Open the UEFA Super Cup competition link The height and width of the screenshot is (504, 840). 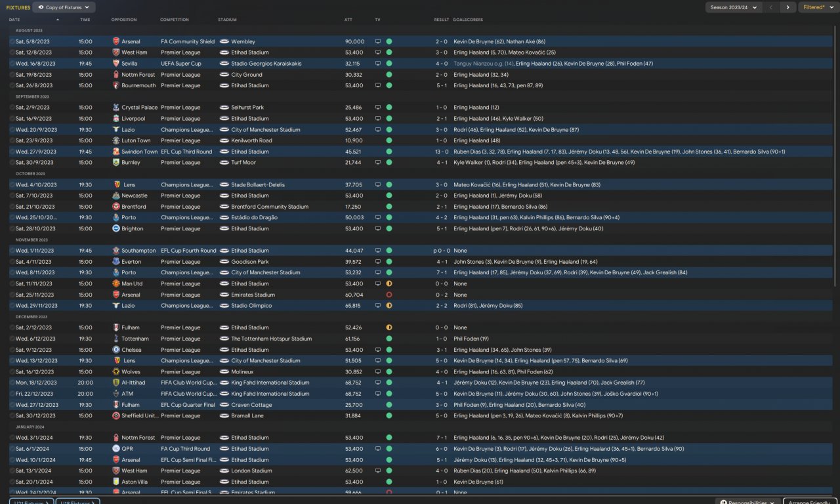pos(181,64)
